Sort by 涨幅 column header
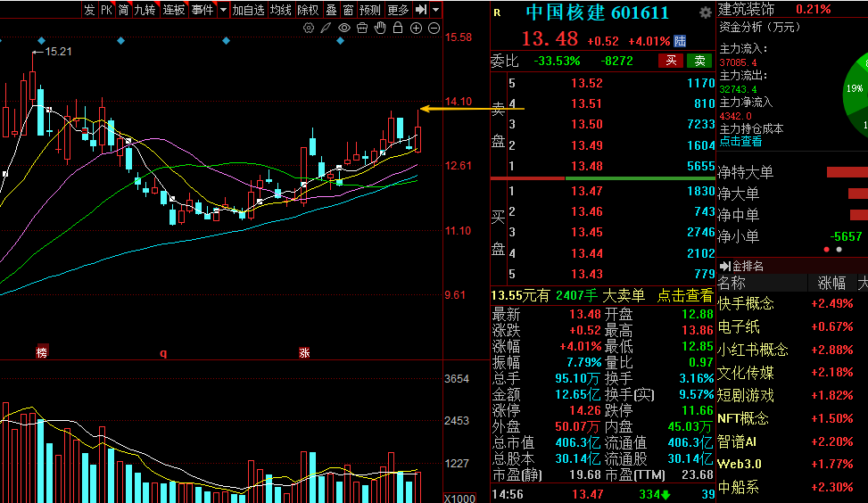 (x=831, y=284)
